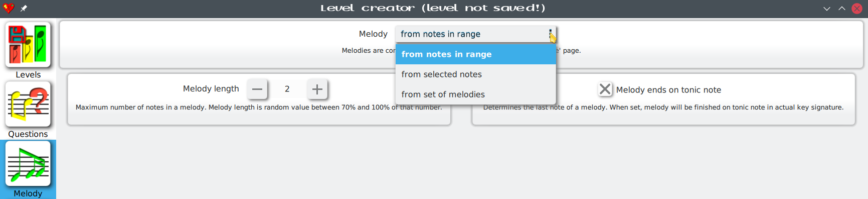Click the melody length value field

click(287, 89)
